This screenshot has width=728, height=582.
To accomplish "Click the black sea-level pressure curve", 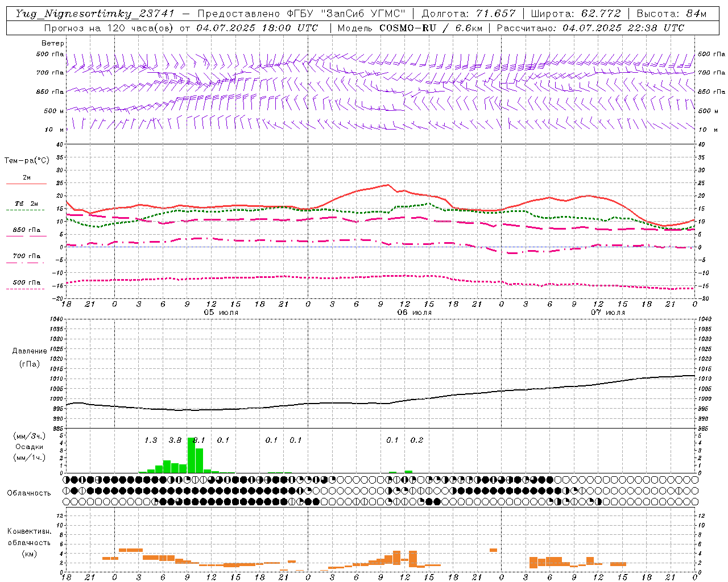I will tap(380, 404).
